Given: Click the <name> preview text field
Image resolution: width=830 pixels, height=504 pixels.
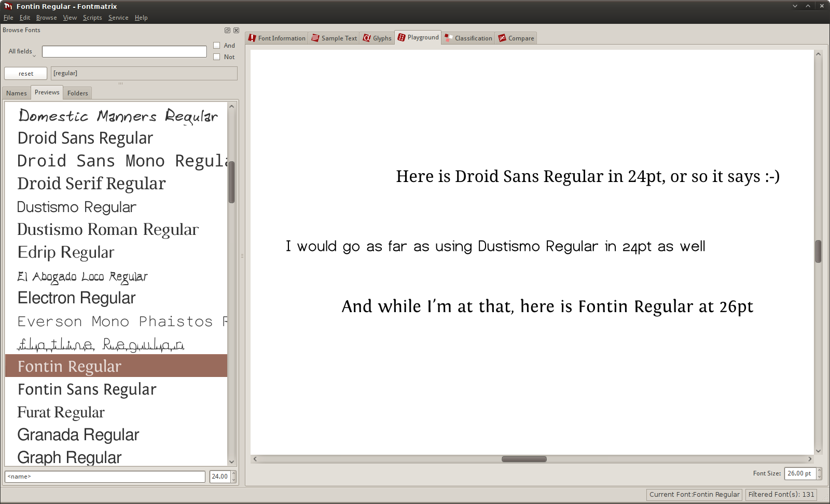Looking at the screenshot, I should pos(105,477).
